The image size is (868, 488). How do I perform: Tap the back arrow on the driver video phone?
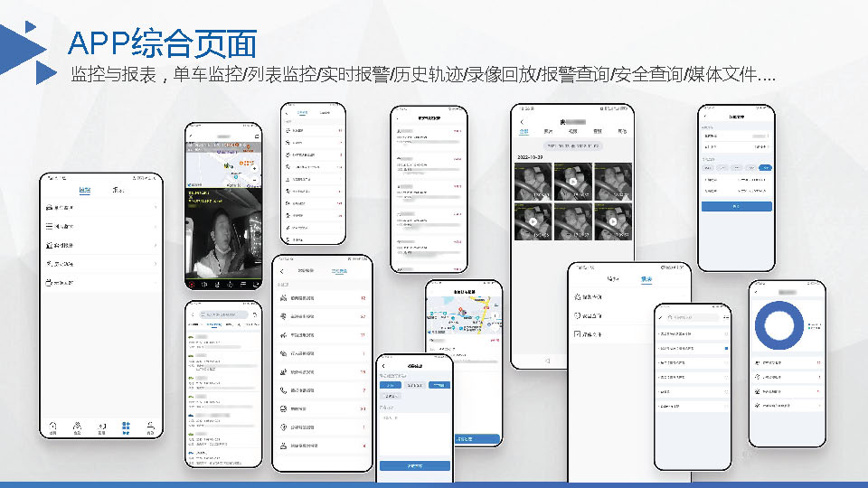point(191,136)
